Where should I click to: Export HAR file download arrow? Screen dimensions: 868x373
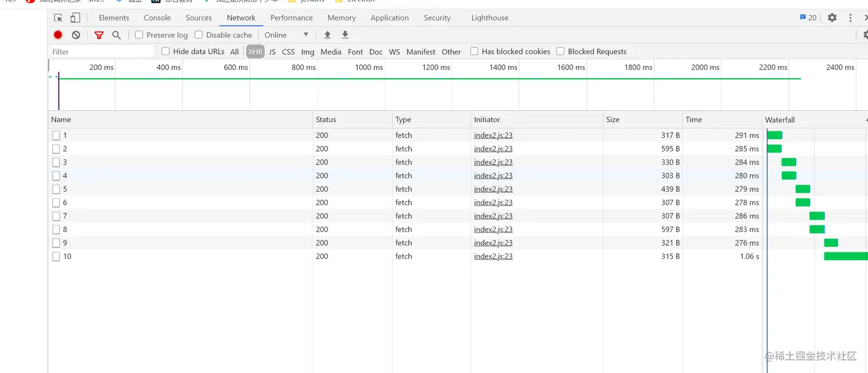click(345, 35)
